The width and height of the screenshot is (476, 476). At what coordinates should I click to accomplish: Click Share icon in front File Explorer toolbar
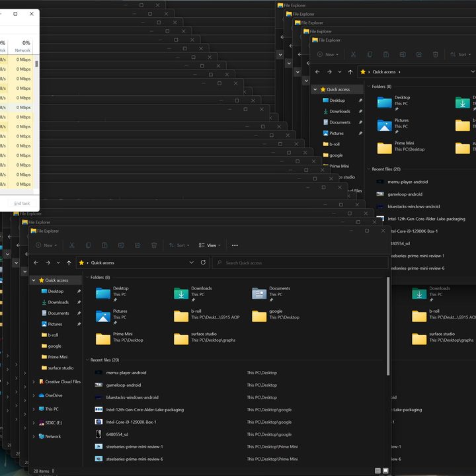[138, 245]
